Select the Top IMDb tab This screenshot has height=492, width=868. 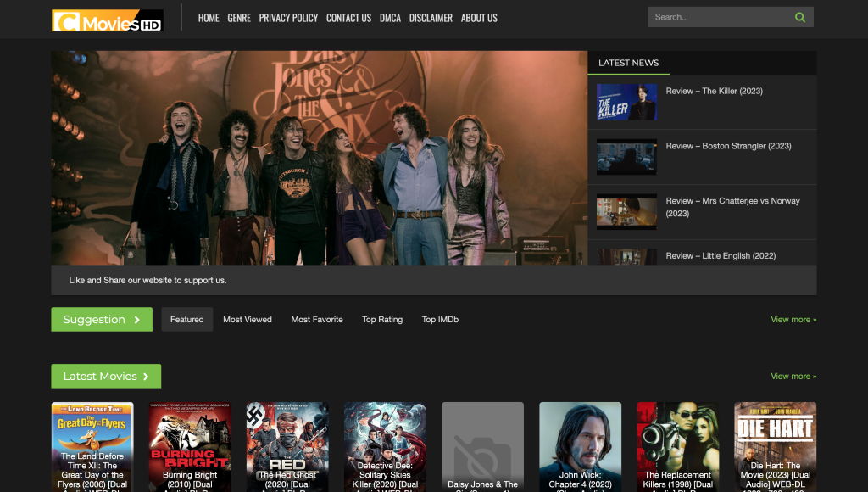point(440,320)
